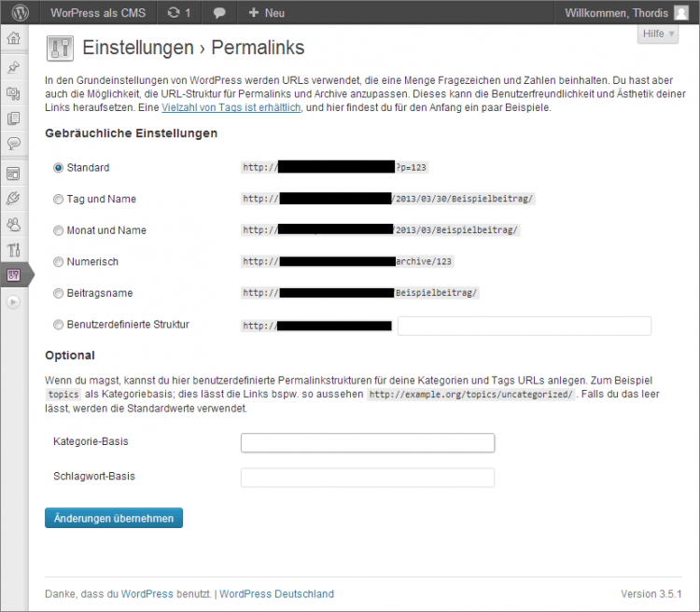
Task: Choose the 'Beitragsname' radio button
Action: point(59,293)
